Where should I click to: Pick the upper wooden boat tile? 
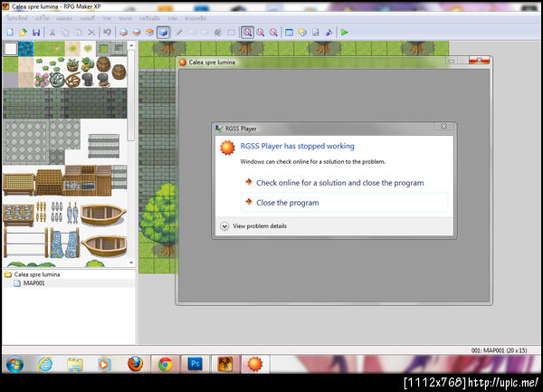point(103,215)
